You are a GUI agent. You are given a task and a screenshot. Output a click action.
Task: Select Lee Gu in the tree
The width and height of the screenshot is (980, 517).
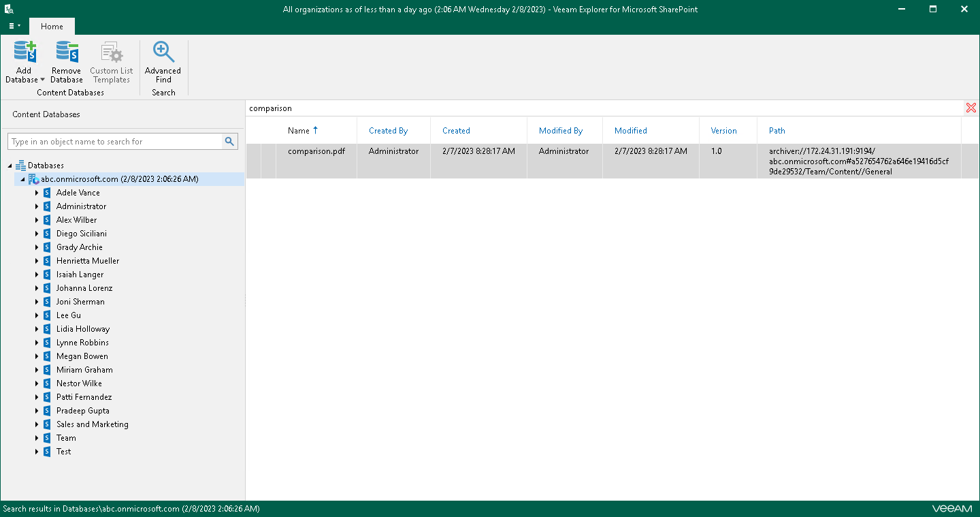pos(69,315)
